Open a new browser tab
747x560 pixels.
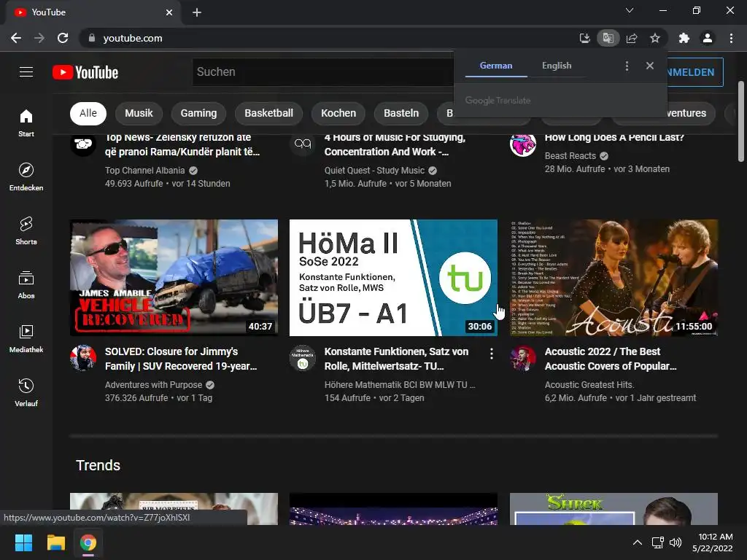pyautogui.click(x=197, y=12)
